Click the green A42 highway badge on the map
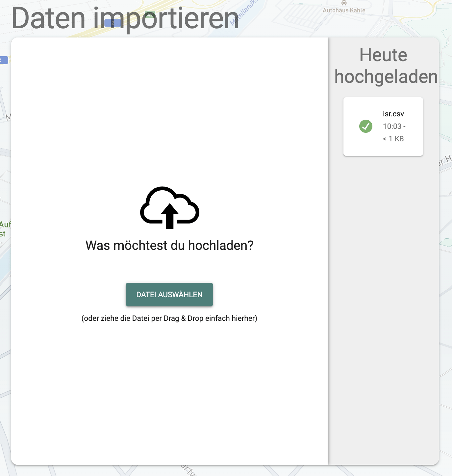This screenshot has width=452, height=476. point(150,15)
